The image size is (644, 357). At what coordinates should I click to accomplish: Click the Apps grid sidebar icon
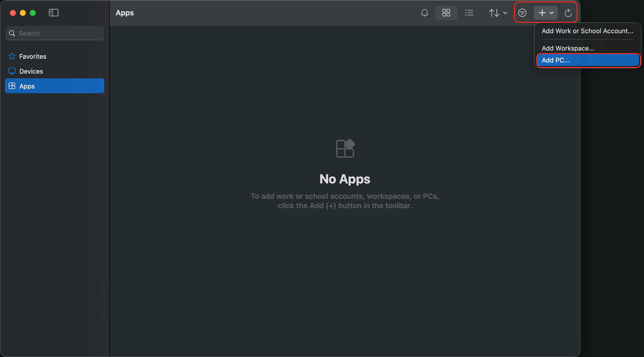click(12, 86)
